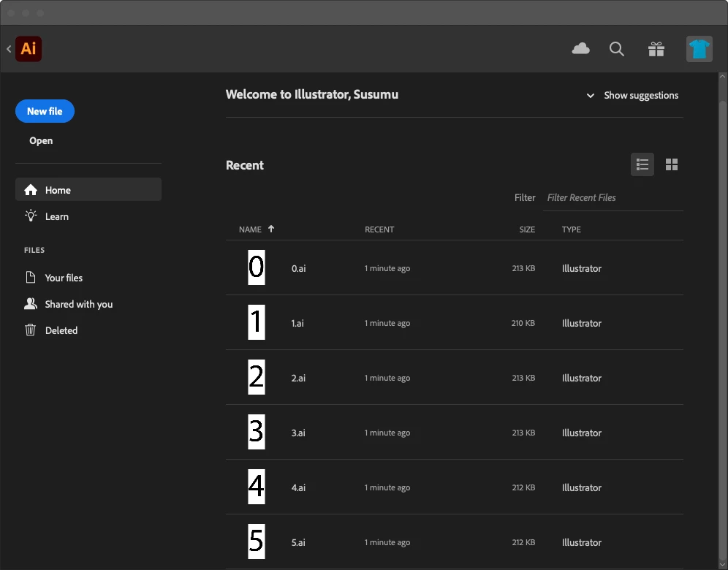Click the scrollbar down arrow
The image size is (728, 570).
(x=722, y=564)
